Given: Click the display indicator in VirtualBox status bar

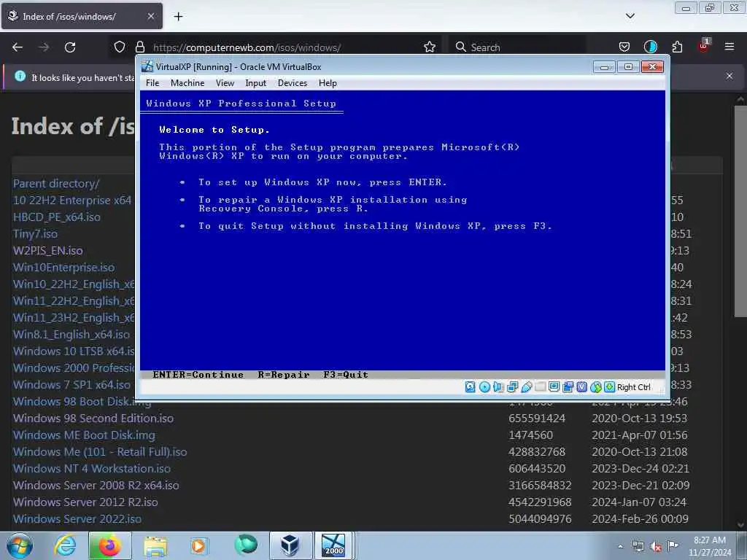Looking at the screenshot, I should (554, 387).
